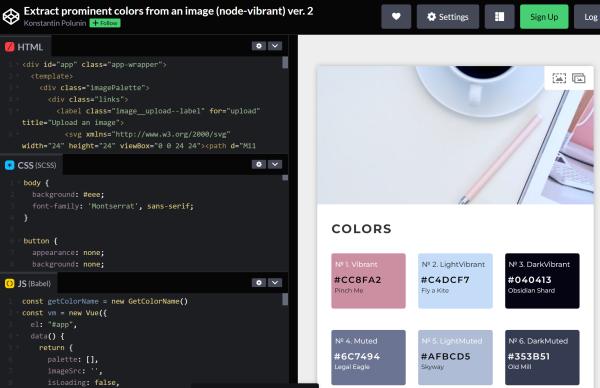This screenshot has height=388, width=600.
Task: Click the 'const vm = new Vue' line
Action: pos(64,313)
